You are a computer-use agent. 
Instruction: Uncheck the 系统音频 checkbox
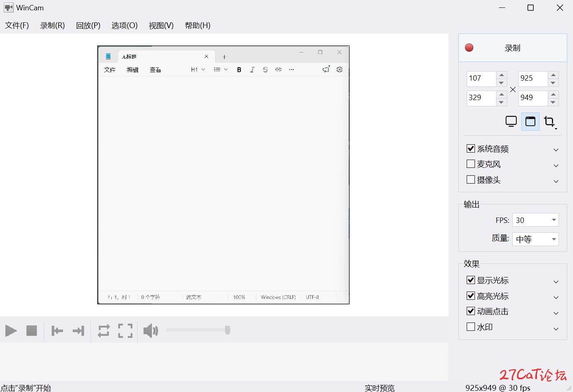click(x=471, y=148)
